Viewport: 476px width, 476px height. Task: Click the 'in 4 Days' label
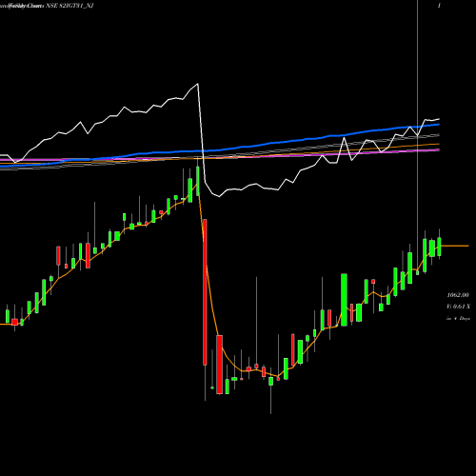458,318
